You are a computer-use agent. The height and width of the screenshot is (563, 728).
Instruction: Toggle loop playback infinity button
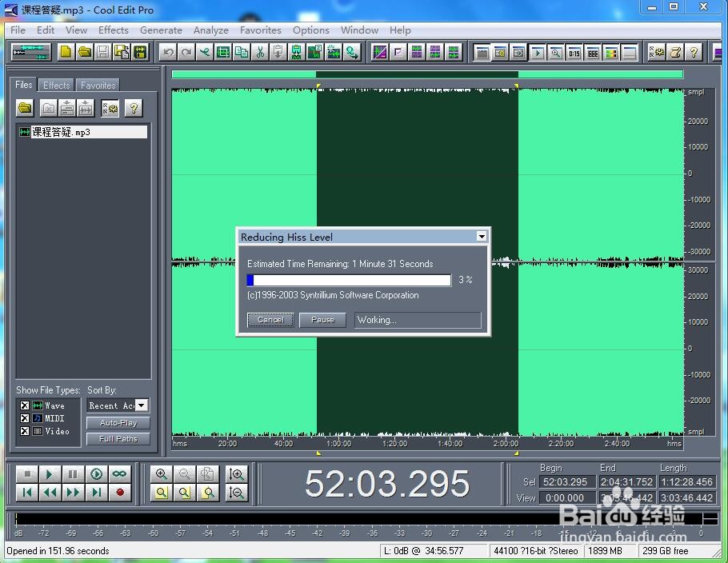point(119,474)
